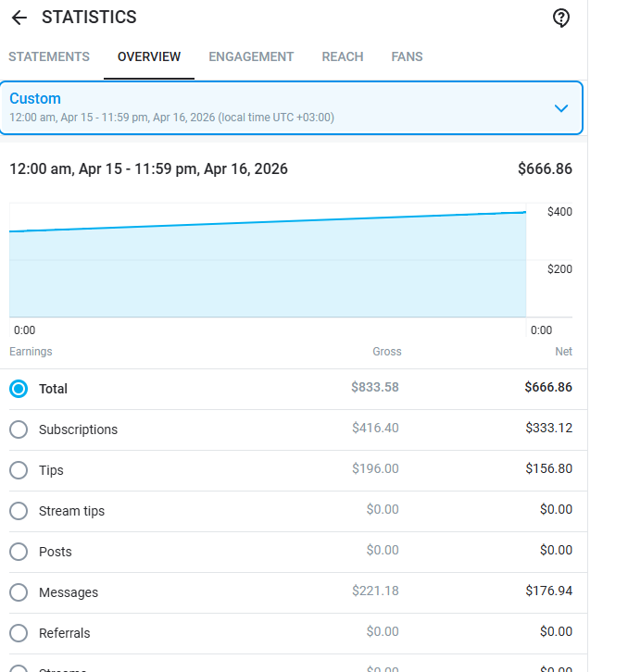Viewport: 628px width, 672px height.
Task: Select the Messages radio button
Action: (x=19, y=592)
